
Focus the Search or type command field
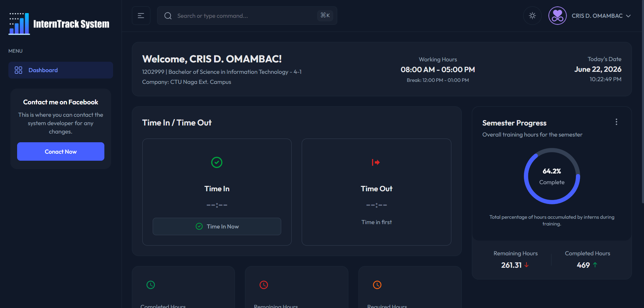(x=247, y=16)
